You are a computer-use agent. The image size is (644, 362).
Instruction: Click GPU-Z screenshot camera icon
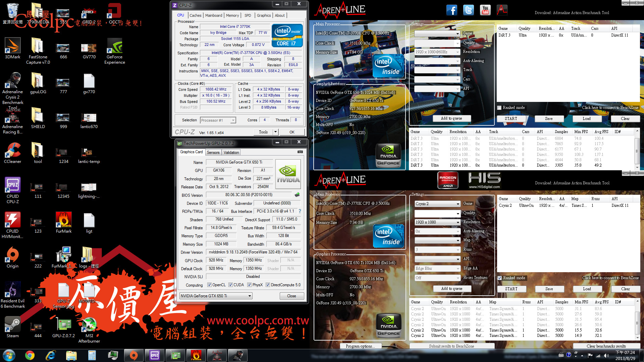[300, 152]
